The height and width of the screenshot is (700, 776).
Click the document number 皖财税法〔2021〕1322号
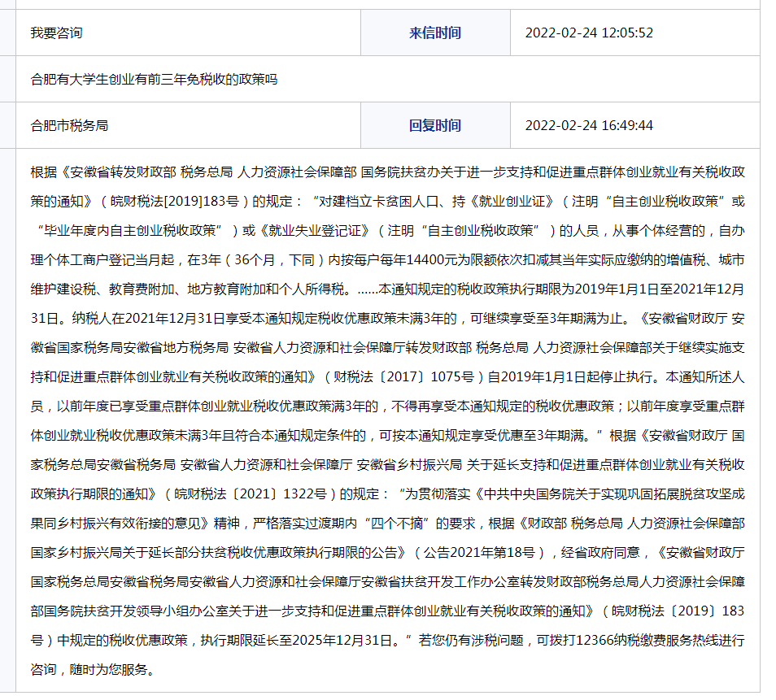[x=251, y=493]
